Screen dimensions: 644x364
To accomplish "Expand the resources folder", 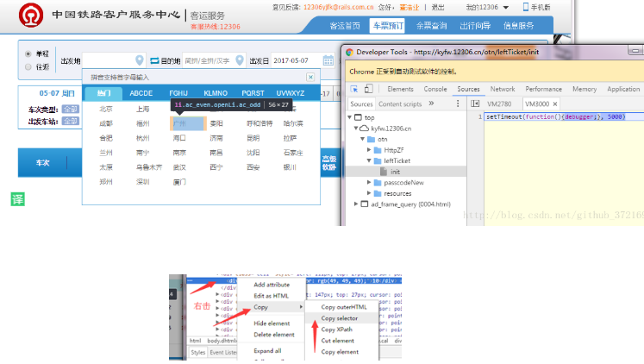I will pos(369,193).
